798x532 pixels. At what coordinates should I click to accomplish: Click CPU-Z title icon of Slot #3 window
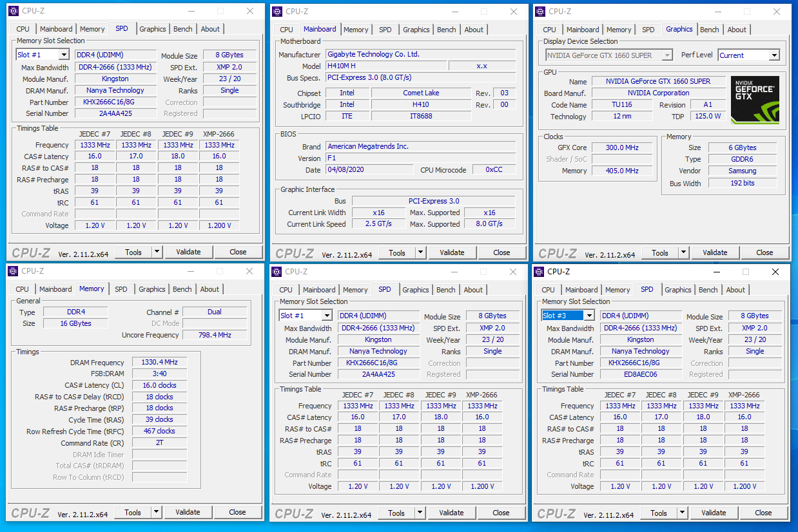(x=539, y=272)
